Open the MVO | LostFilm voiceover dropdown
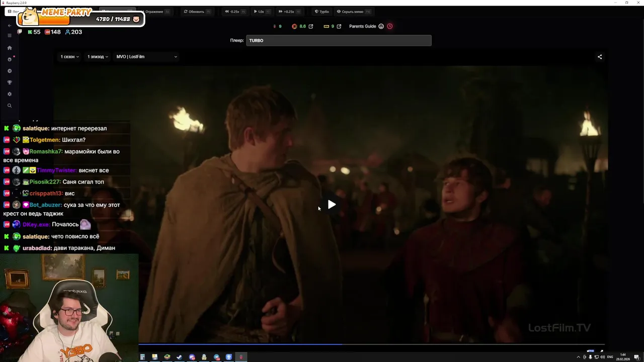The height and width of the screenshot is (362, 644). [x=146, y=57]
